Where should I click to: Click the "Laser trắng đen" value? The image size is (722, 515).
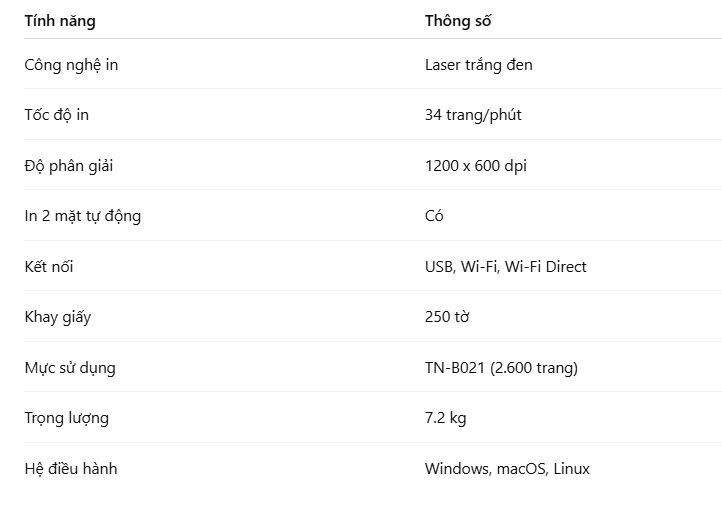click(x=478, y=65)
